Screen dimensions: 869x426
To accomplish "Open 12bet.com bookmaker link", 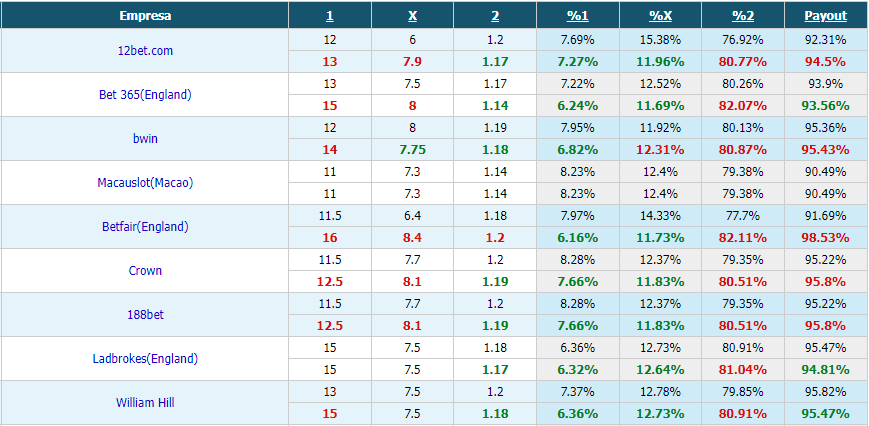I will click(x=145, y=50).
